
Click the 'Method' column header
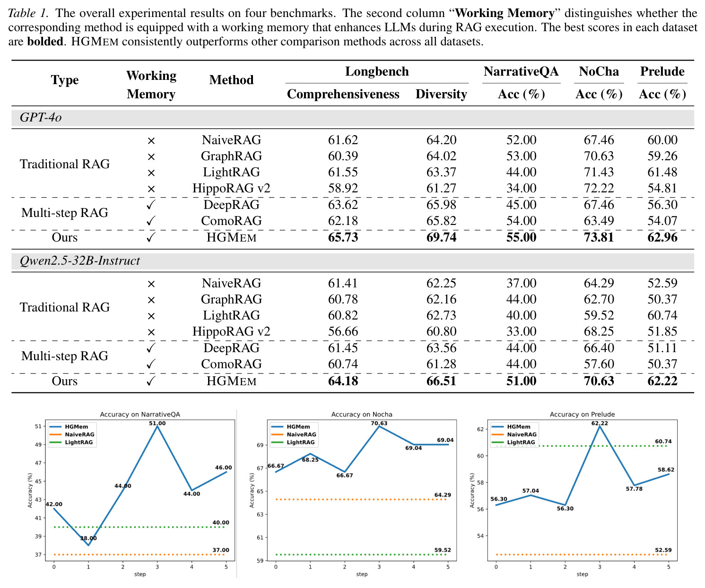click(231, 80)
